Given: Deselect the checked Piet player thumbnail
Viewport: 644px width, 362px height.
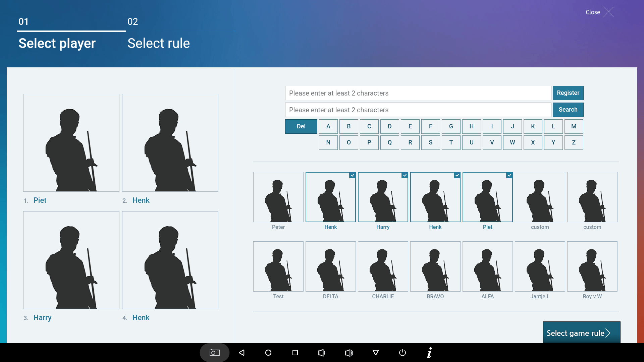Looking at the screenshot, I should click(x=487, y=197).
